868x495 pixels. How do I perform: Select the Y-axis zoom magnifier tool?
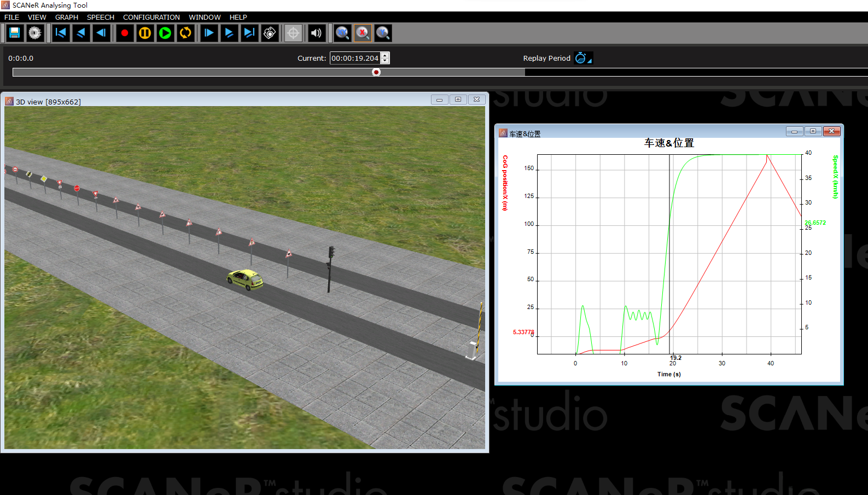pyautogui.click(x=383, y=33)
